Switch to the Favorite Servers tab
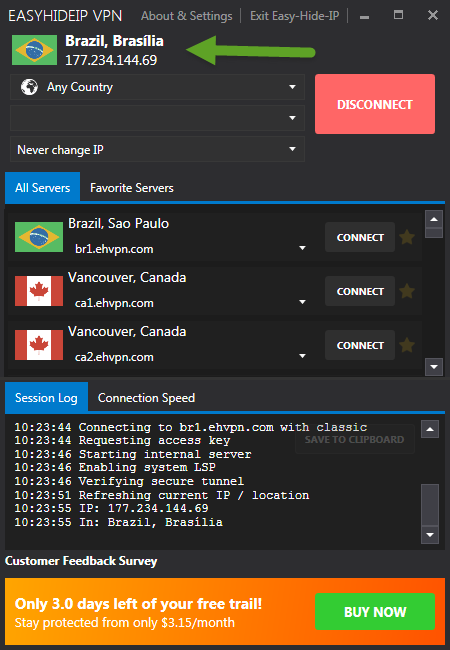 click(132, 188)
